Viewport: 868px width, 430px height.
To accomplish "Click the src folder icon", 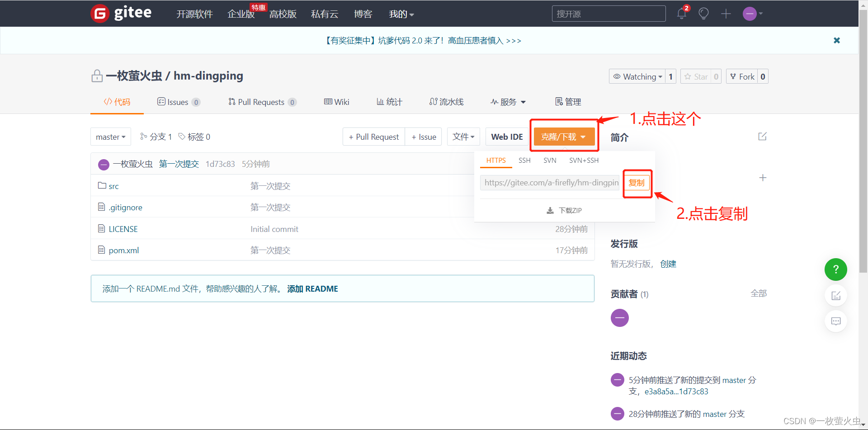I will tap(102, 185).
